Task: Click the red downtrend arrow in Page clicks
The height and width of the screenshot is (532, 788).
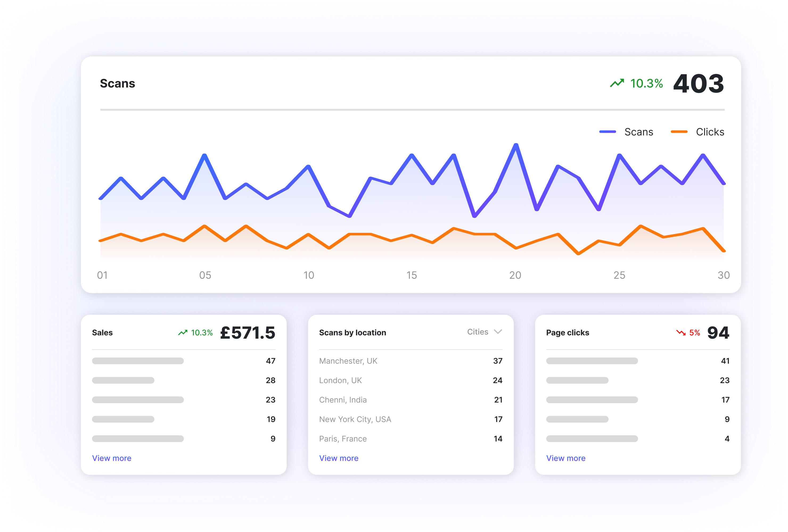Action: click(681, 332)
